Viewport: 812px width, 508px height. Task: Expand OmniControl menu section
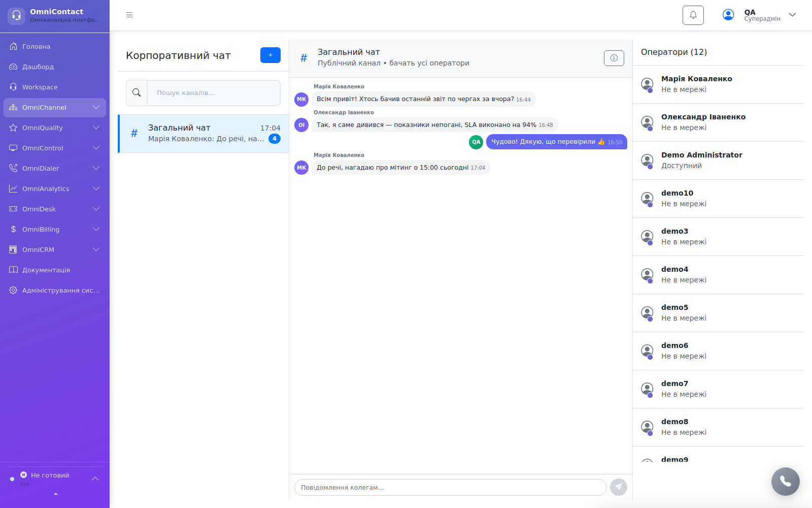[x=55, y=148]
